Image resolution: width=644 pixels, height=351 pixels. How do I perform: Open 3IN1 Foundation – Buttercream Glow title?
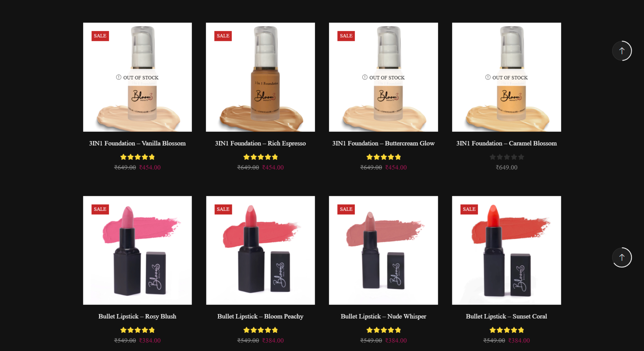click(384, 144)
